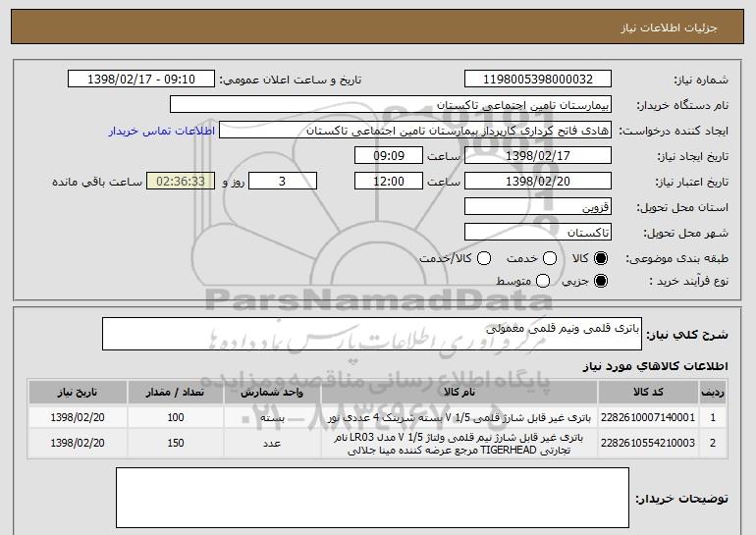The height and width of the screenshot is (535, 756).
Task: Click the countdown timer 02:36:33
Action: pyautogui.click(x=181, y=182)
